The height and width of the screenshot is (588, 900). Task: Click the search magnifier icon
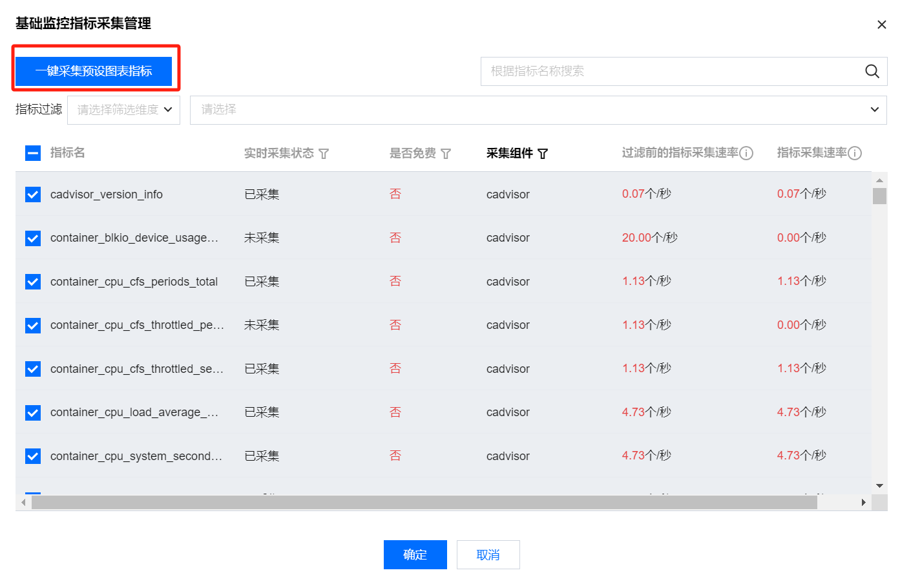pos(872,72)
